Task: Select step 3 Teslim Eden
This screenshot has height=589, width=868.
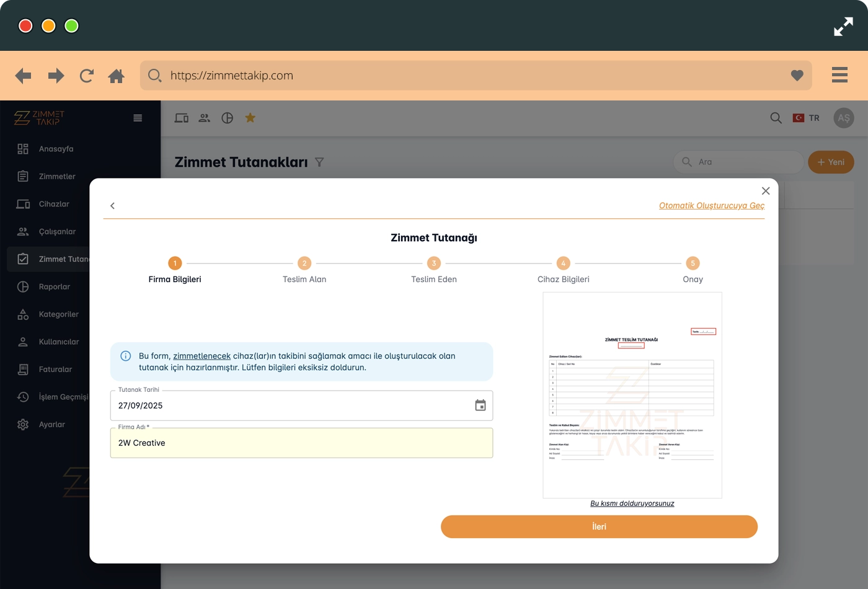Action: (x=434, y=270)
